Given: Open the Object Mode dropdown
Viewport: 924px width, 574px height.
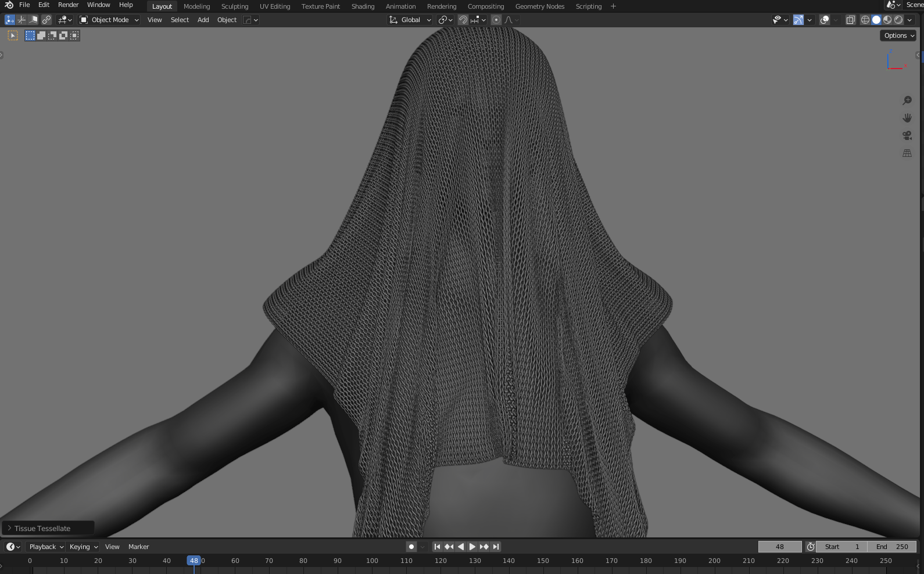Looking at the screenshot, I should point(110,20).
